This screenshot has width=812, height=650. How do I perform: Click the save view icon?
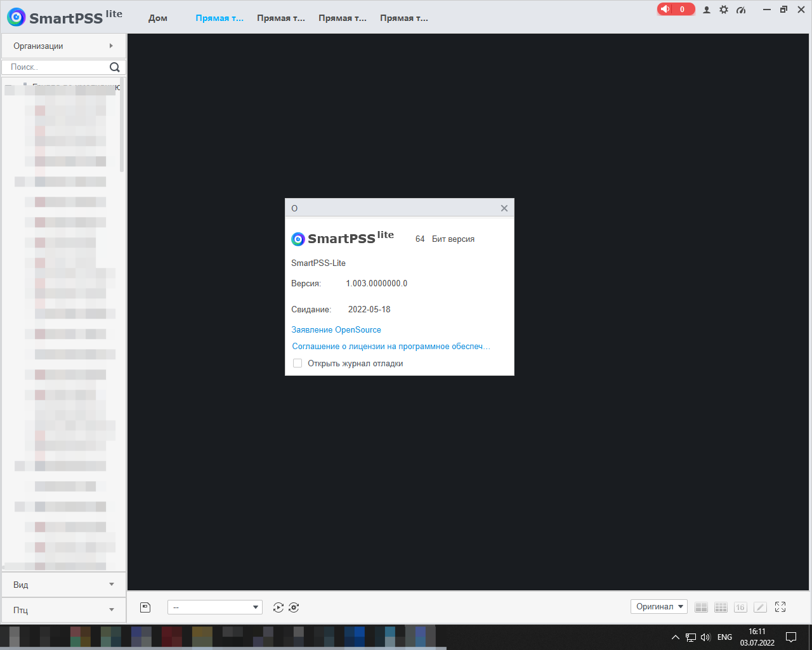coord(145,607)
